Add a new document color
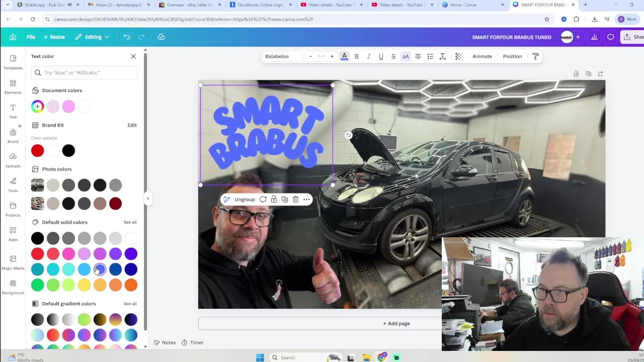The height and width of the screenshot is (362, 644). click(37, 107)
